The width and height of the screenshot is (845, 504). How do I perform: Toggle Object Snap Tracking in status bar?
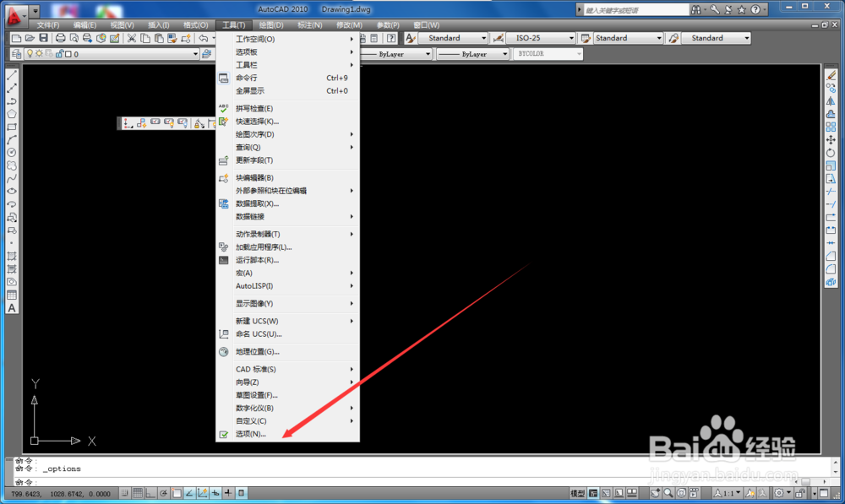[x=189, y=493]
